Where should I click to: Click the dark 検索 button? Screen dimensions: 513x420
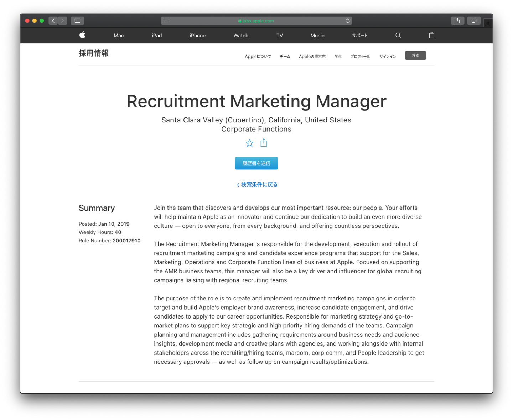415,56
